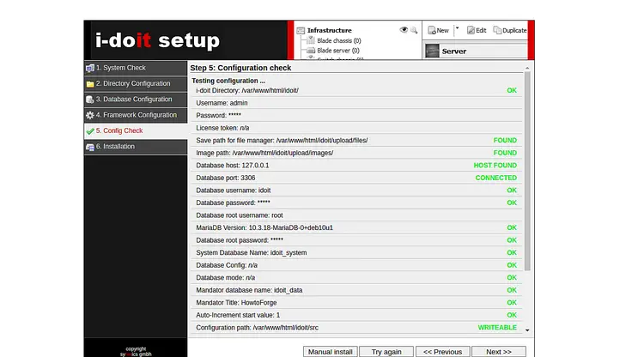Click the Installation step icon
This screenshot has width=644, height=357.
[90, 147]
